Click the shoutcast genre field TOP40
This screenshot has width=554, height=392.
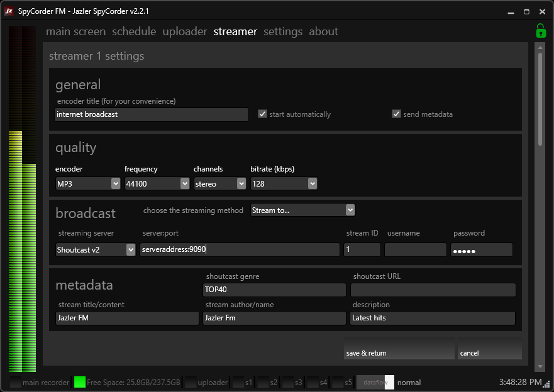[274, 290]
